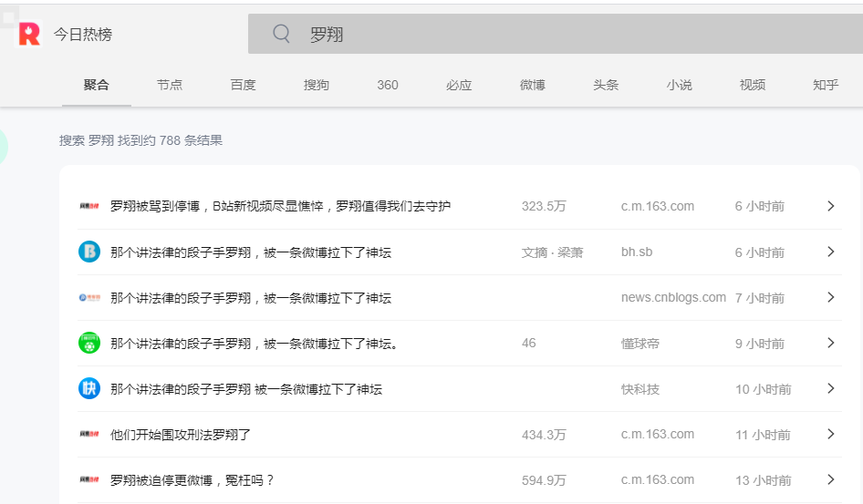Click the search magnifier icon
This screenshot has width=863, height=504.
[x=281, y=34]
